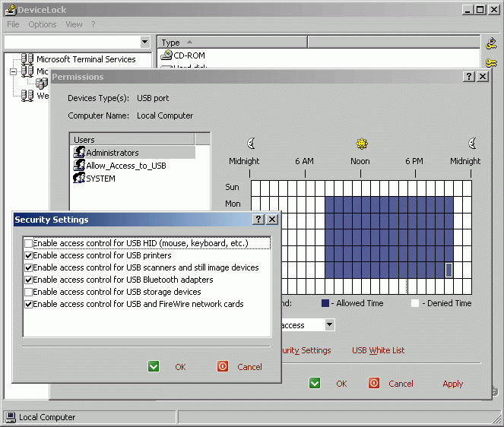Open the View menu
Screen dimensions: 504x427
[74, 24]
